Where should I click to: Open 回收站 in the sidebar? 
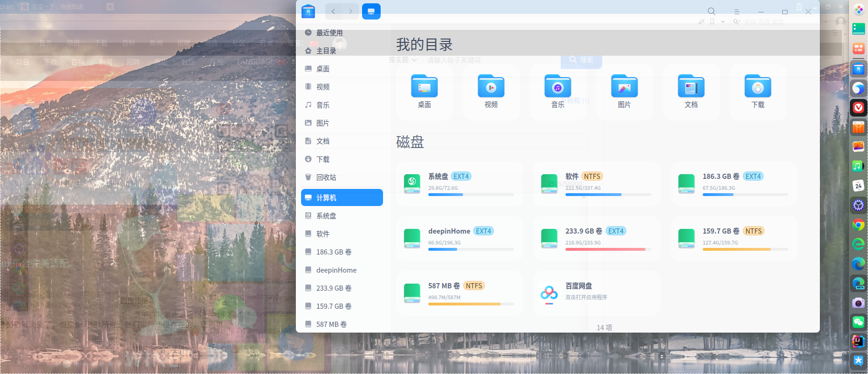[x=342, y=177]
